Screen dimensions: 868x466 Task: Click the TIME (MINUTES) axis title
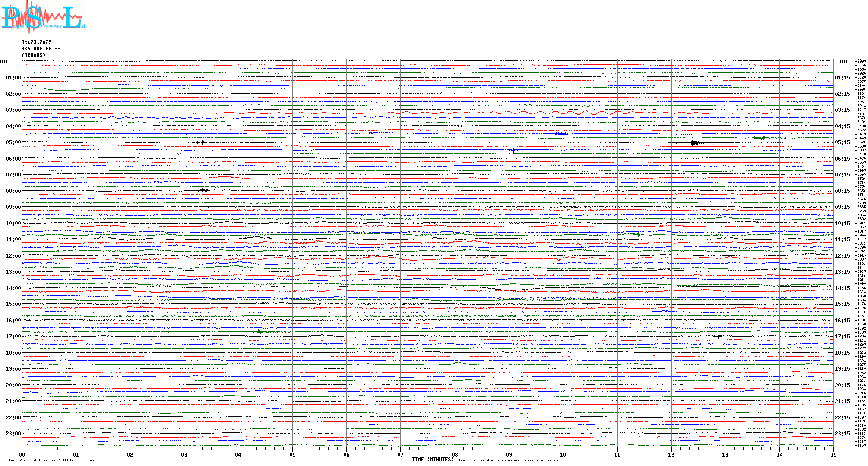pyautogui.click(x=433, y=460)
